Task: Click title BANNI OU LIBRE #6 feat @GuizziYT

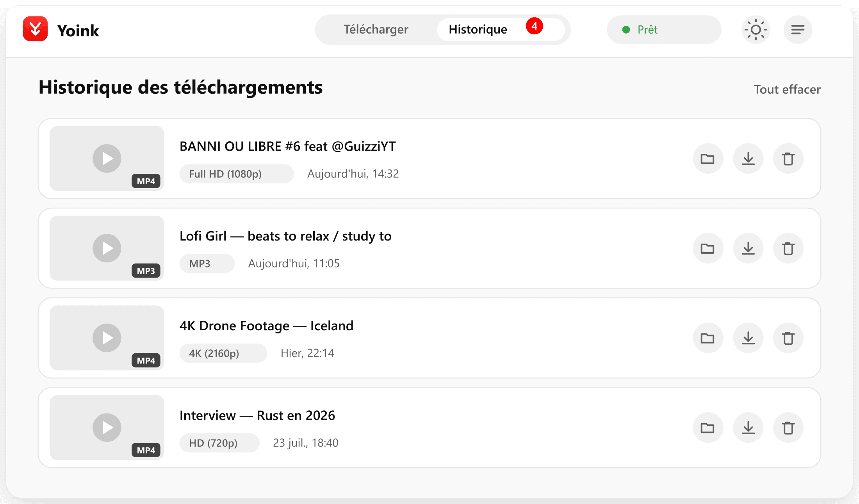Action: point(288,146)
